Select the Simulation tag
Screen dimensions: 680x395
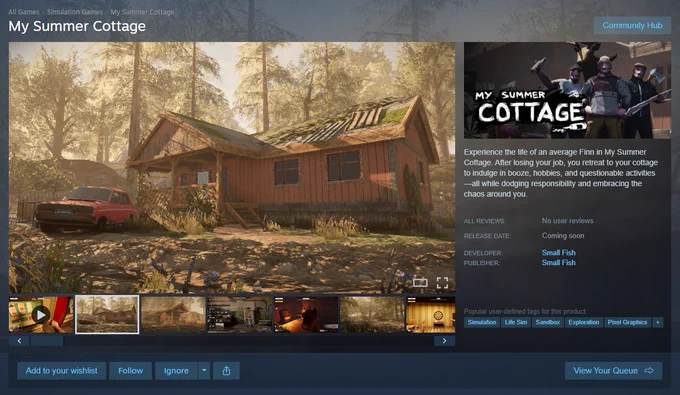tap(482, 322)
